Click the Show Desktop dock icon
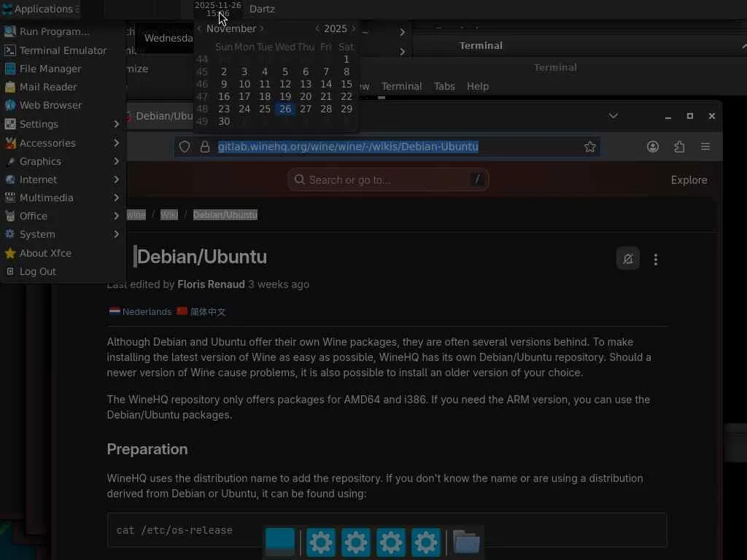Screen dimensions: 747x560 click(x=280, y=542)
